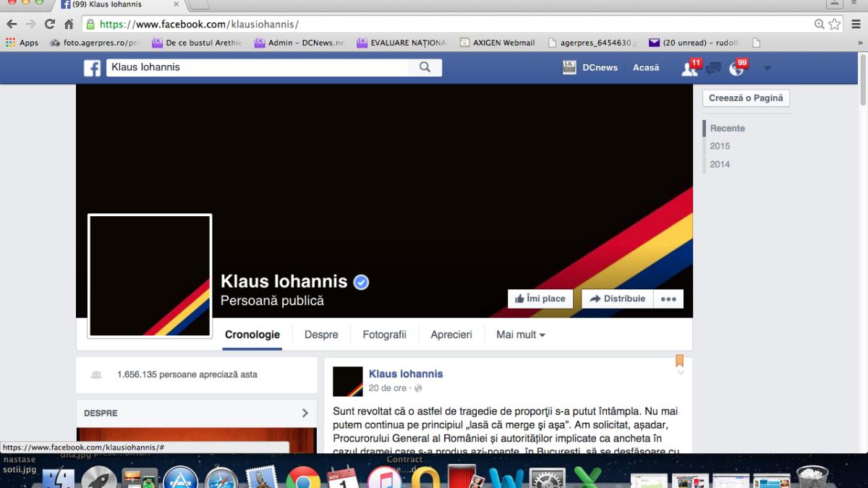The height and width of the screenshot is (488, 868).
Task: Click the browser reload icon
Action: pos(50,24)
